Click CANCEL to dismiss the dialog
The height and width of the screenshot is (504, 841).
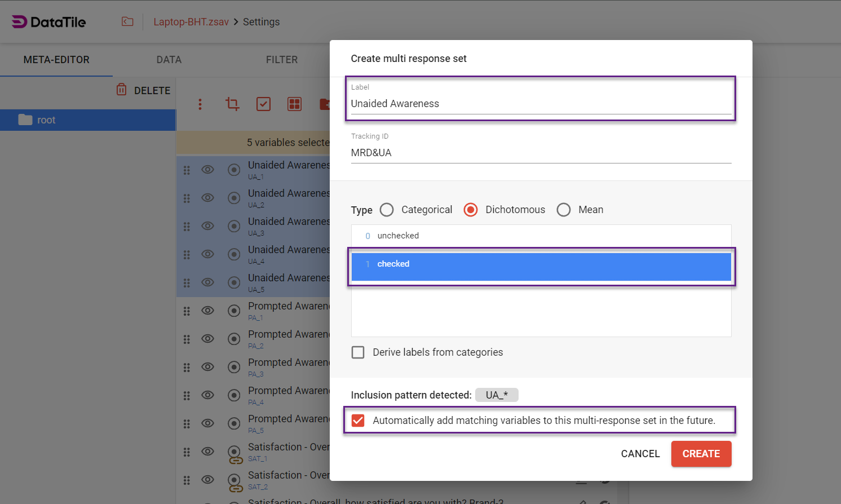(640, 454)
